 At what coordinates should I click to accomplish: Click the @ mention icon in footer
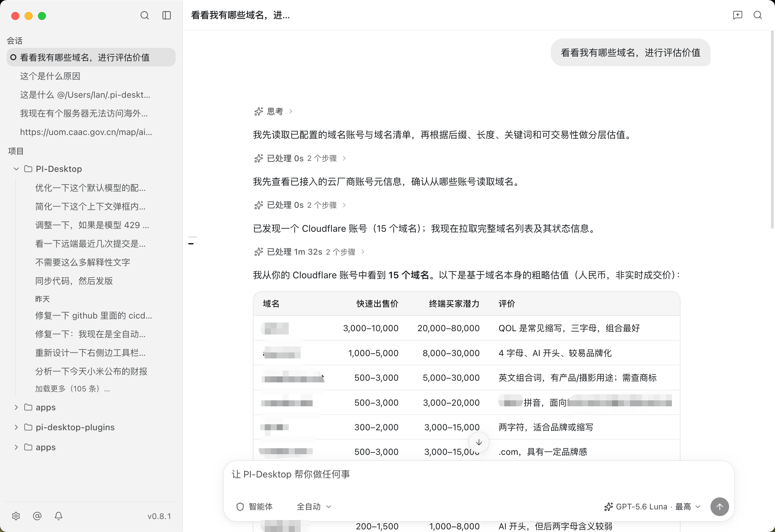[37, 516]
